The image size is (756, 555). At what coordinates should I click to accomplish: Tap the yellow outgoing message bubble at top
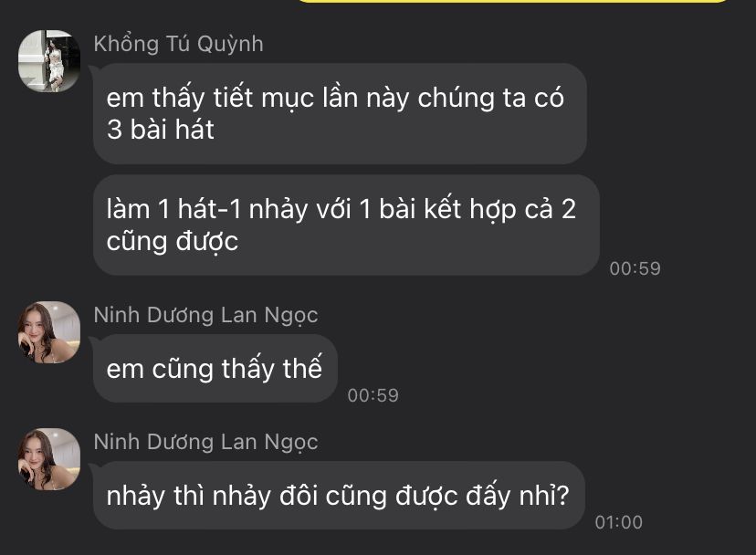[x=513, y=2]
